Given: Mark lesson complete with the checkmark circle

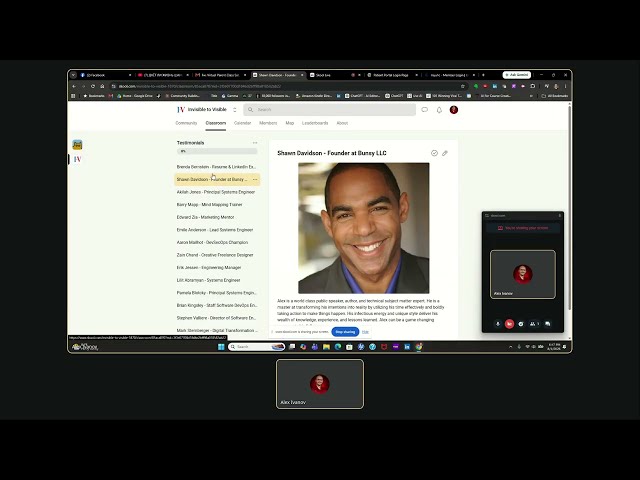Looking at the screenshot, I should tap(434, 153).
